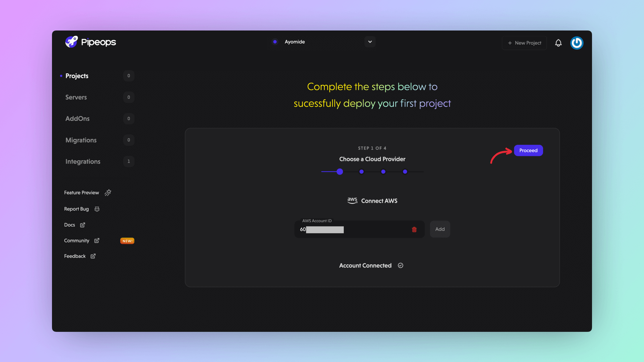Click the user power/account icon top right
The width and height of the screenshot is (644, 362).
[577, 43]
